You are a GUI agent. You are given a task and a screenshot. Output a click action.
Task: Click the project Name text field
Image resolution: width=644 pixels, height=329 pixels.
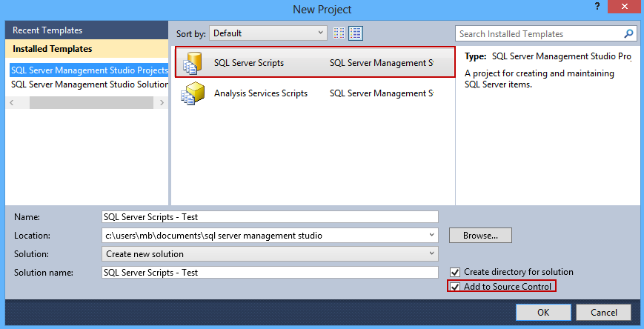point(270,217)
